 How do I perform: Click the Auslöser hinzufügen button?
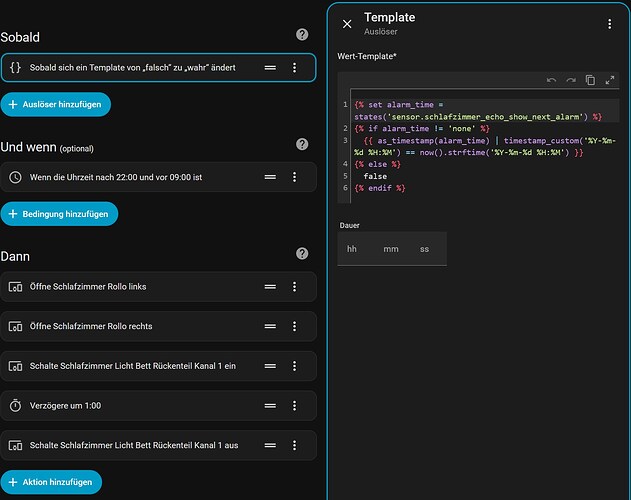tap(56, 105)
